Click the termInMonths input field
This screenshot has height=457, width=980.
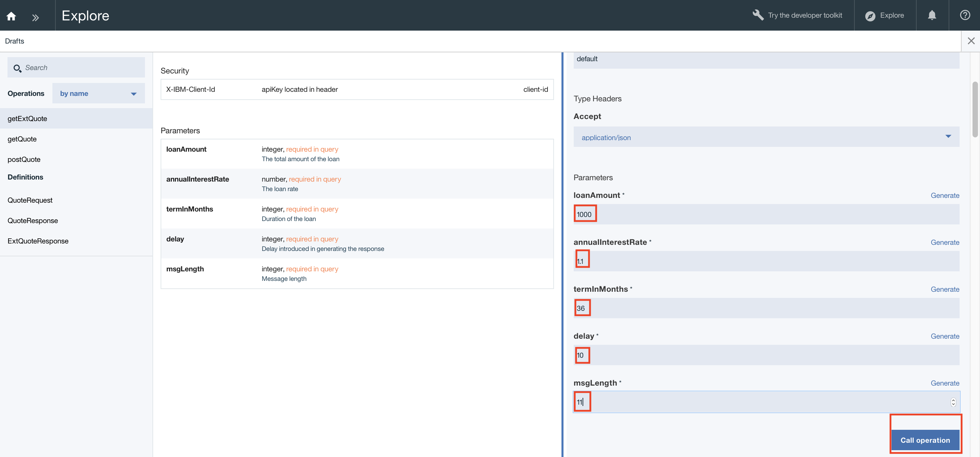(x=766, y=308)
